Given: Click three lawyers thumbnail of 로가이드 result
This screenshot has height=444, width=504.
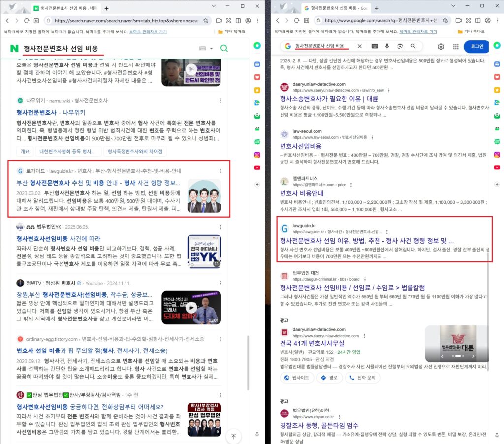Looking at the screenshot, I should click(204, 196).
